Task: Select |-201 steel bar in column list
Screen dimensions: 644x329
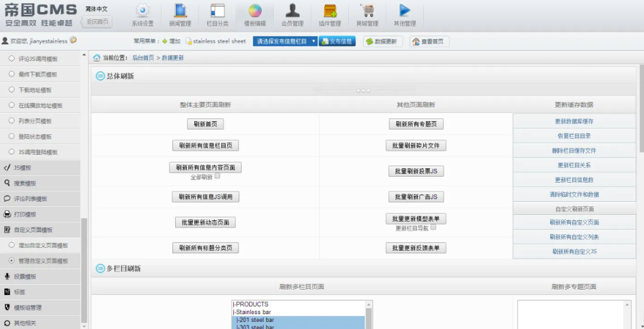Action: click(298, 320)
